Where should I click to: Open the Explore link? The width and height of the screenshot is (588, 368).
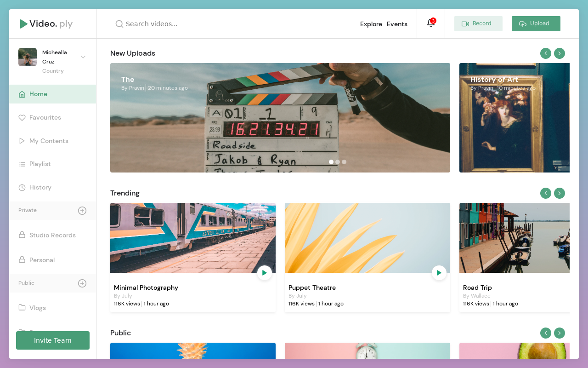371,24
